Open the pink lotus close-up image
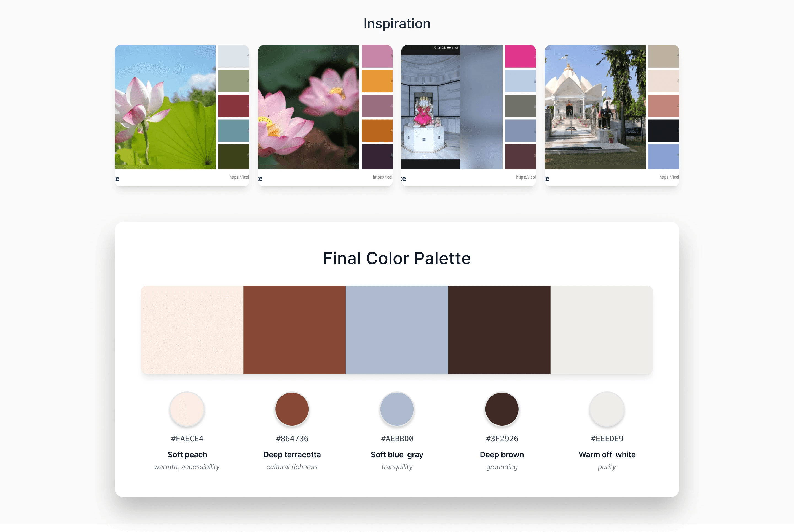Viewport: 794px width, 532px height. pyautogui.click(x=309, y=107)
